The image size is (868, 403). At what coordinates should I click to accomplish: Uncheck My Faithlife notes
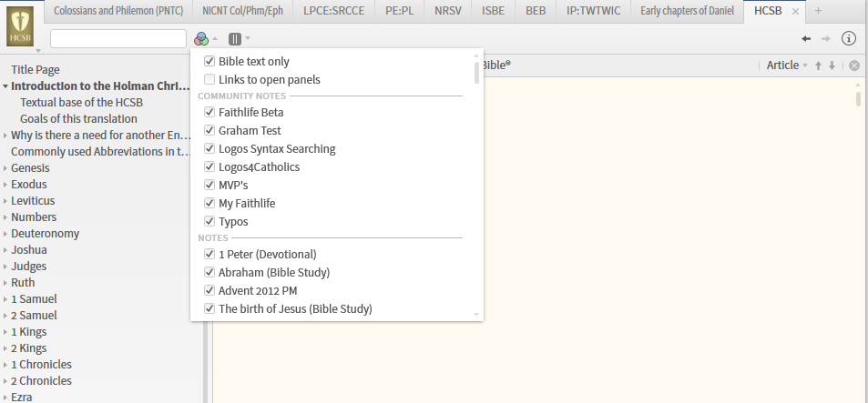209,203
